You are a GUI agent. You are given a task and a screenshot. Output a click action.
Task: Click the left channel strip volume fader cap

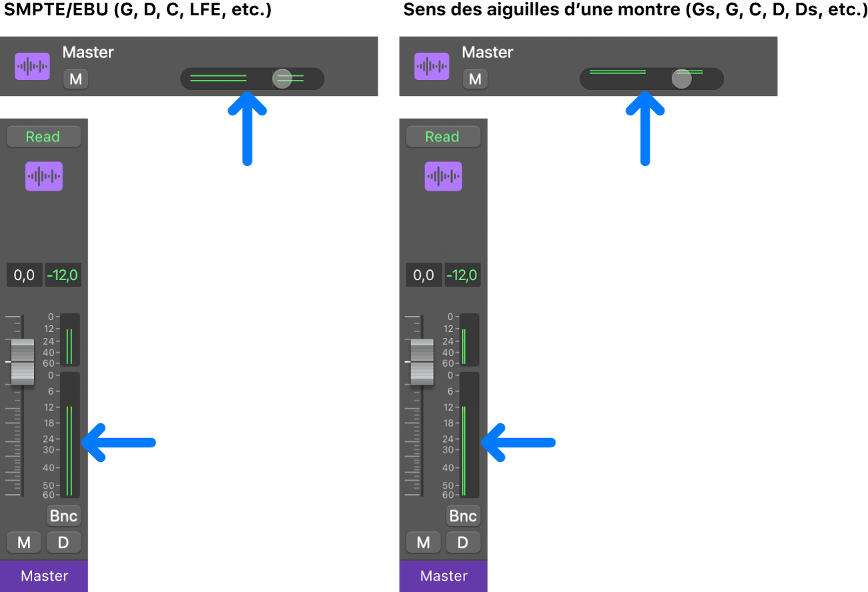(23, 362)
